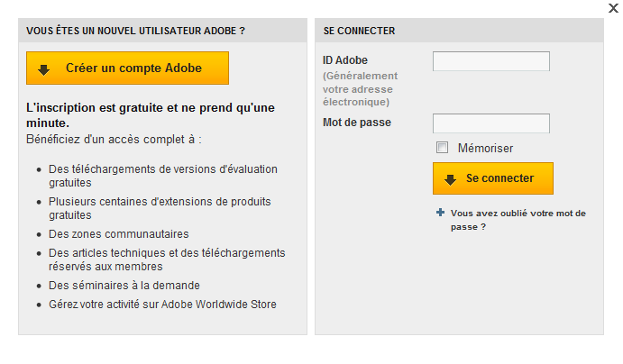Image resolution: width=623 pixels, height=364 pixels.
Task: Enable the Mémoriser checkbox
Action: tap(442, 147)
